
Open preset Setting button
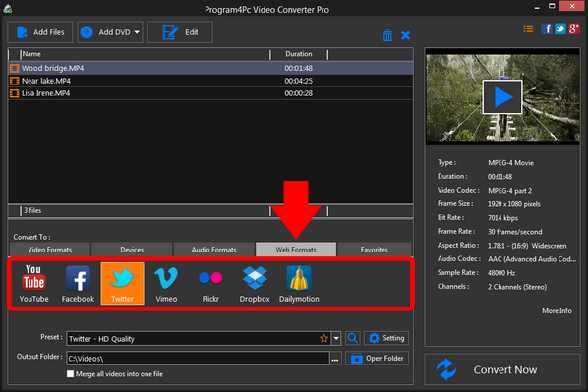pyautogui.click(x=386, y=338)
